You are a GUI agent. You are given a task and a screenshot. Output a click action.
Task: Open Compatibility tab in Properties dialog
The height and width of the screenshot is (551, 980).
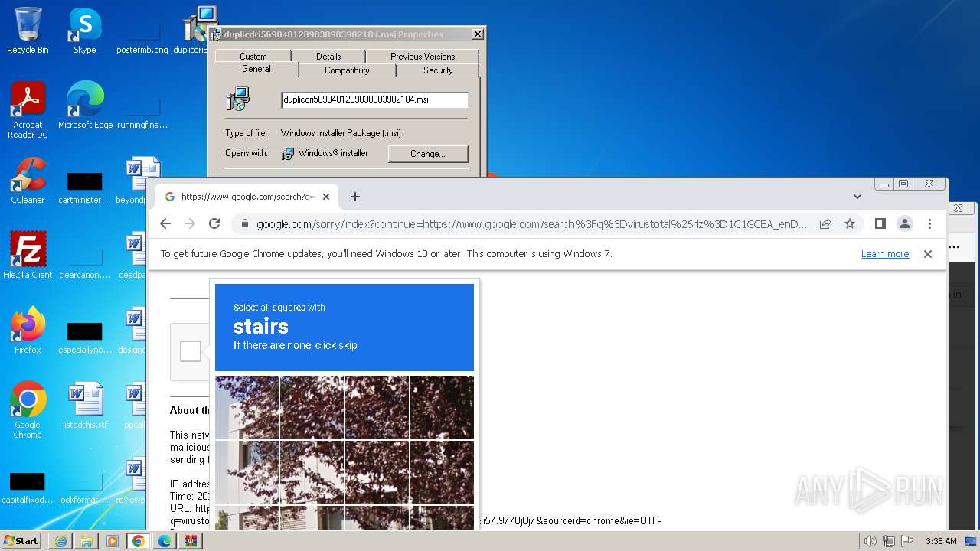pos(347,70)
